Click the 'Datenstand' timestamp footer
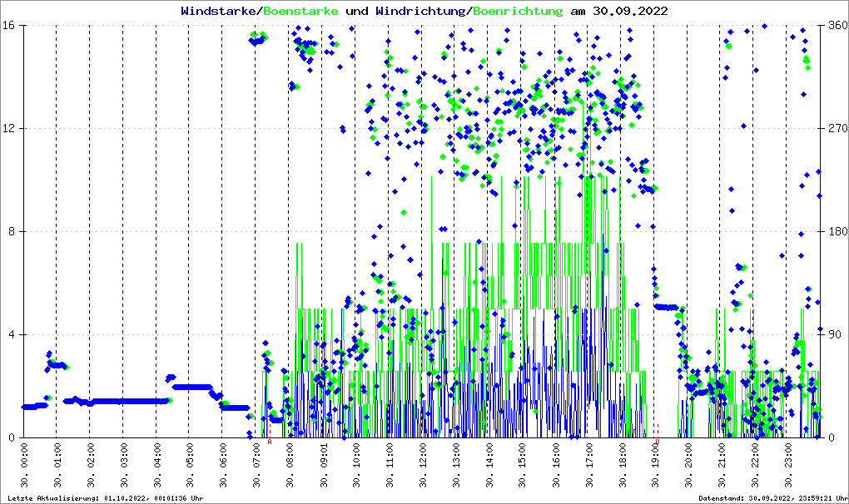Screen dimensions: 849x504 tap(773, 498)
